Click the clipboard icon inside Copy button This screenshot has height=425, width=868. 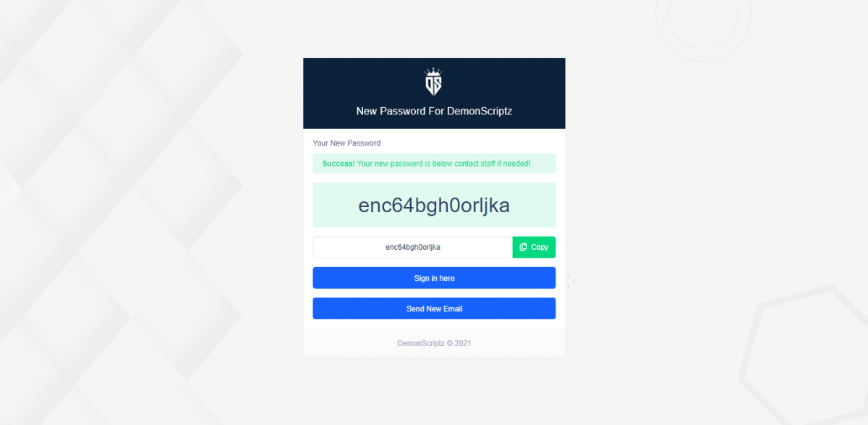click(x=523, y=247)
